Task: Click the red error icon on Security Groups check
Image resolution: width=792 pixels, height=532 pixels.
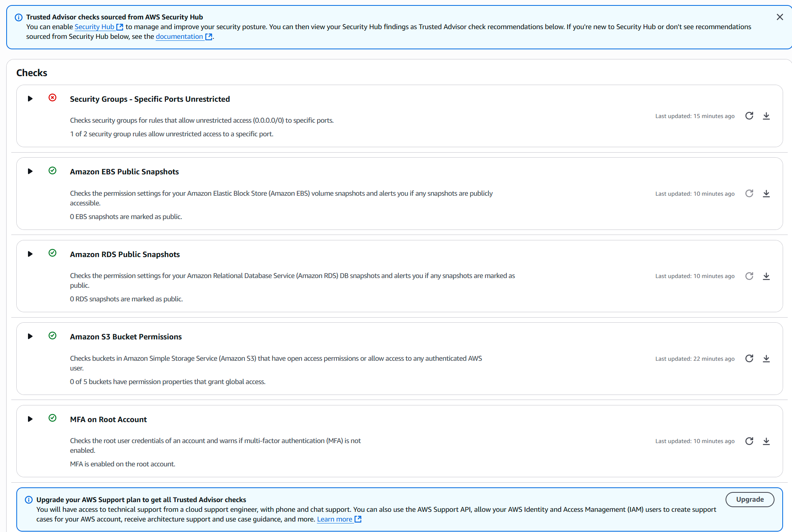Action: click(x=52, y=98)
